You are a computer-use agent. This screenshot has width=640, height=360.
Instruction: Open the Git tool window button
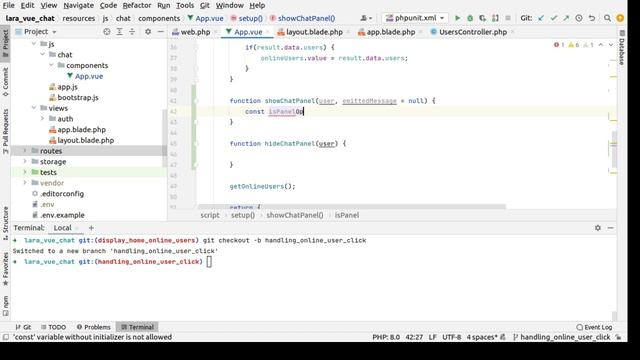pos(23,327)
